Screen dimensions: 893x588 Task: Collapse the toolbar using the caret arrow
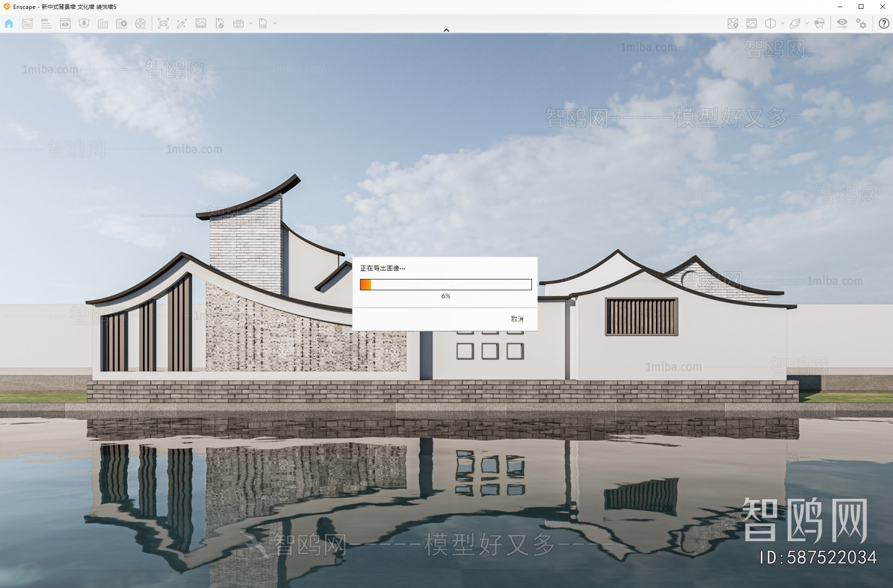[446, 30]
